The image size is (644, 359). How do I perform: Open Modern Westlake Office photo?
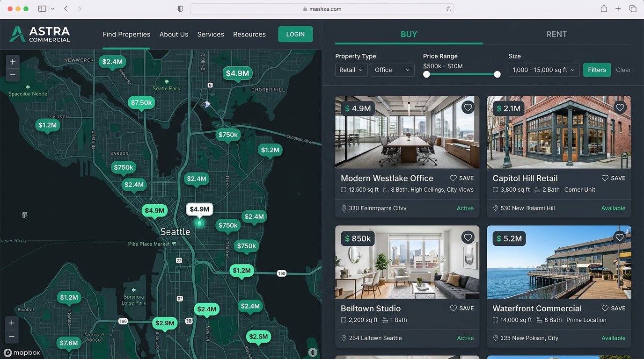point(407,132)
